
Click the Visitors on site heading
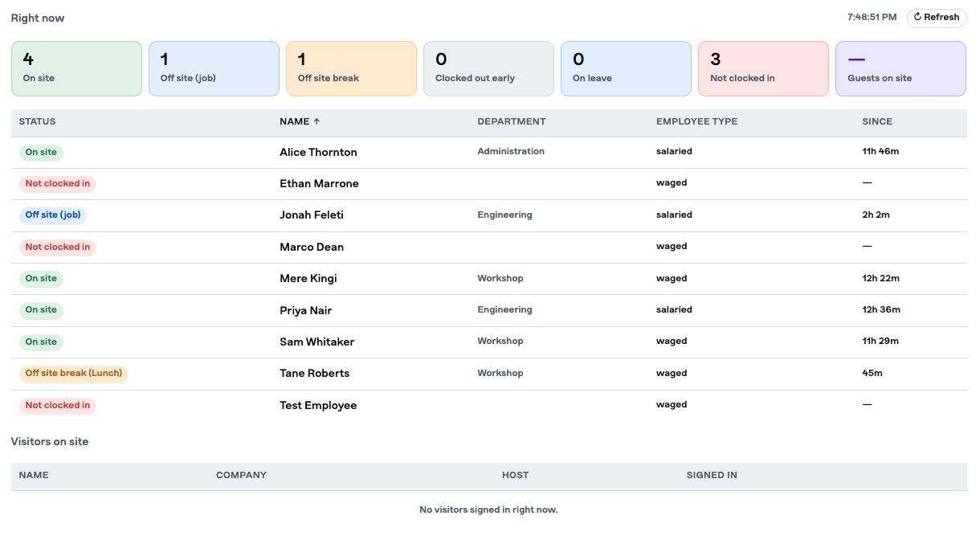coord(50,442)
